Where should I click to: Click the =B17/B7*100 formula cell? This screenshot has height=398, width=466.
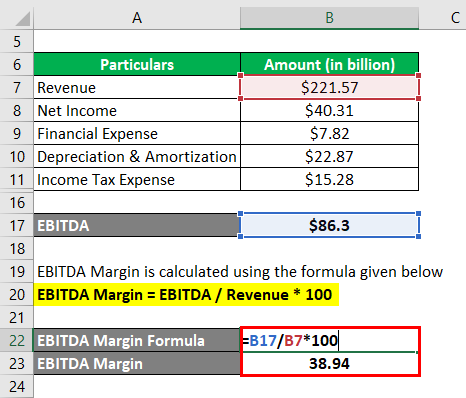point(329,340)
